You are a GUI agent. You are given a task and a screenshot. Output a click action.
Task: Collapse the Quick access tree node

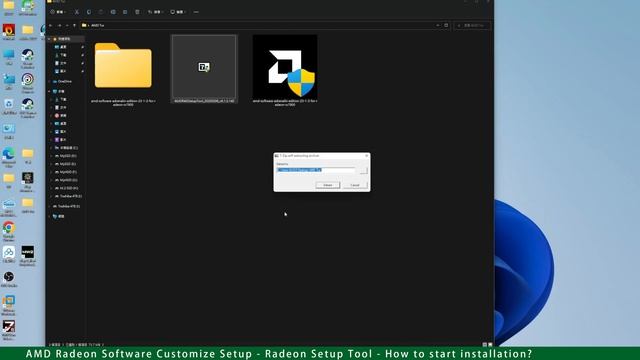click(x=50, y=39)
